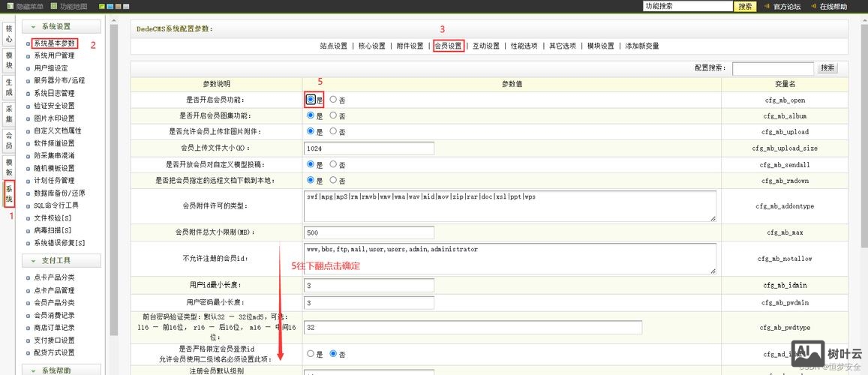Collapse the 系统设置 sidebar section

(62, 26)
